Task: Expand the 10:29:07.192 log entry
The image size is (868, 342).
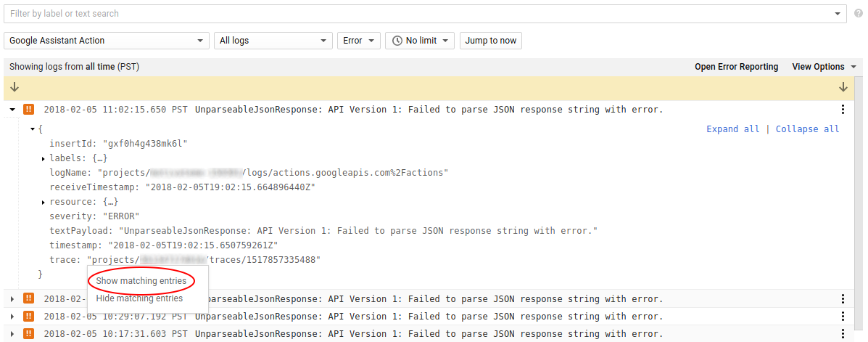Action: click(13, 317)
